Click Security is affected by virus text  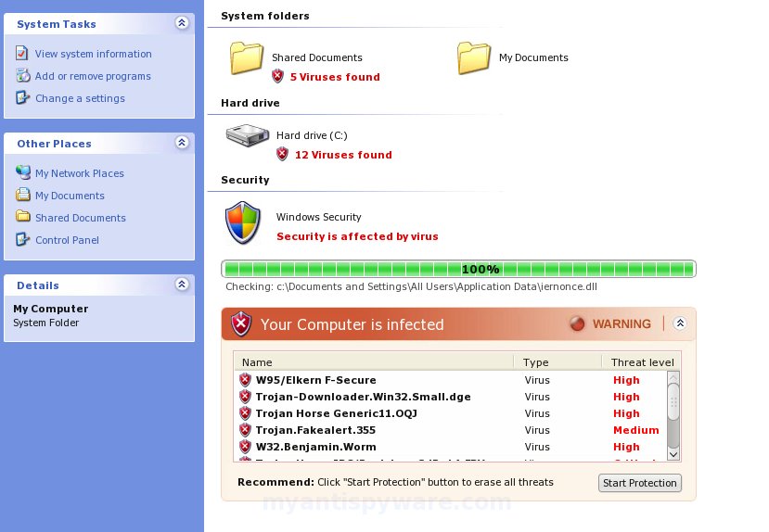point(357,236)
